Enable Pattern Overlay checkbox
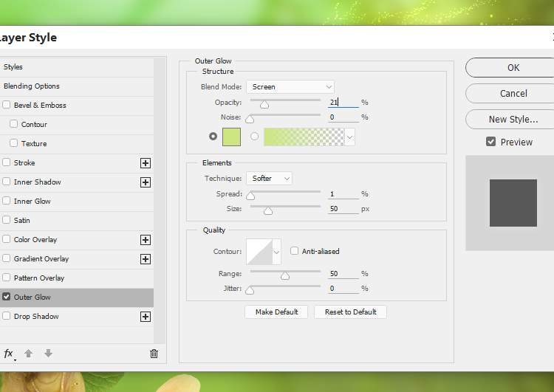This screenshot has height=392, width=554. pos(7,278)
